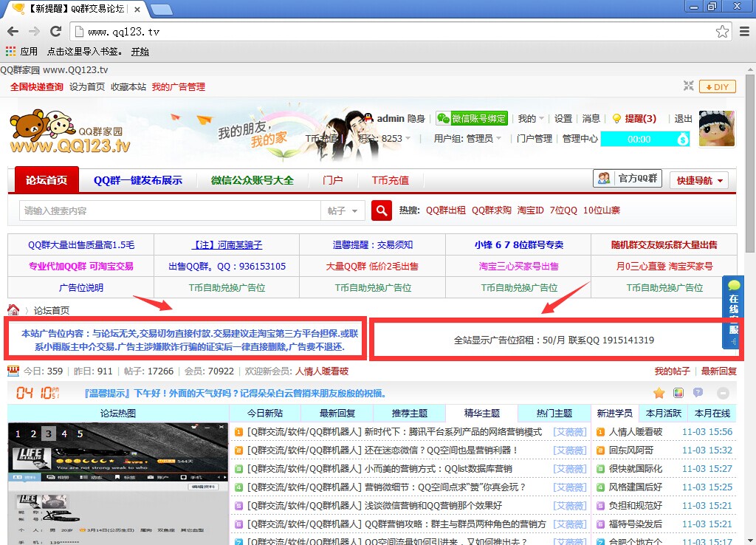756x545 pixels.
Task: Open the Chrome menu hamburger icon
Action: pyautogui.click(x=744, y=32)
